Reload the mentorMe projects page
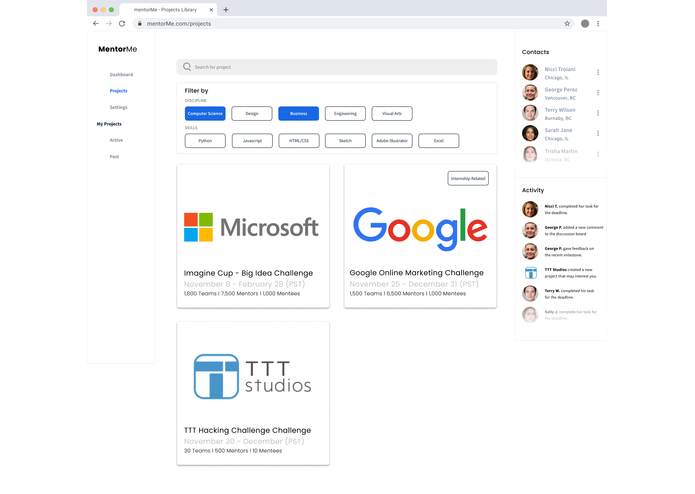Viewport: 695px width, 494px height. (122, 23)
